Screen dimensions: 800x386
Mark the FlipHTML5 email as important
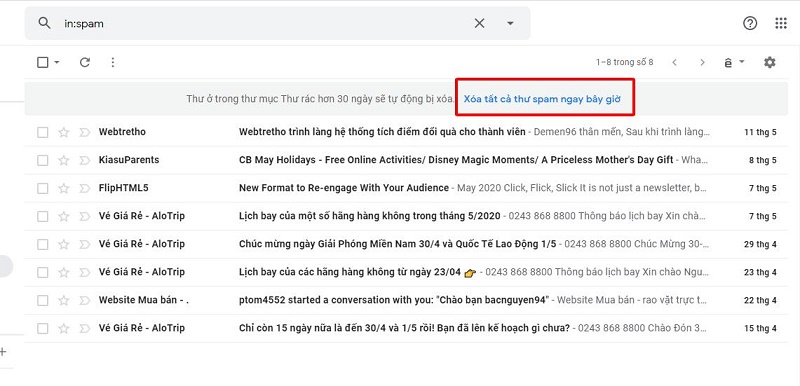point(84,189)
